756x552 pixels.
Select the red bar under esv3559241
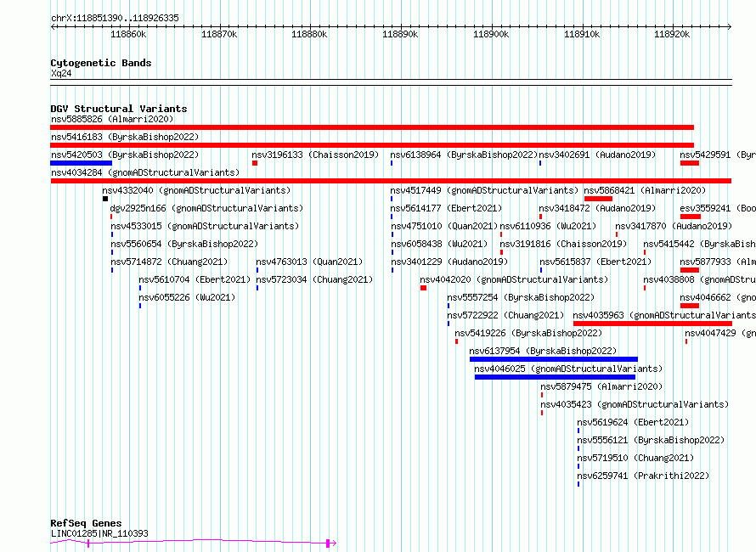pos(690,217)
